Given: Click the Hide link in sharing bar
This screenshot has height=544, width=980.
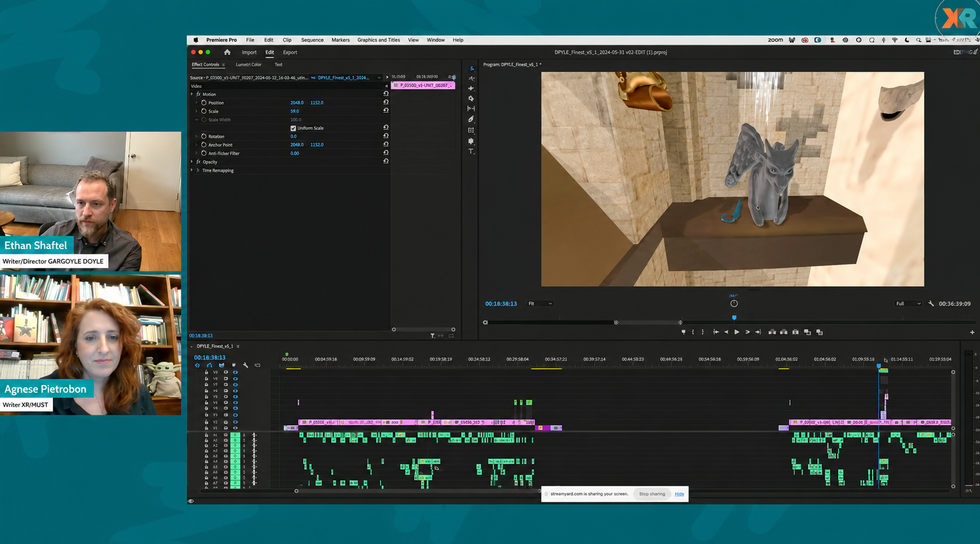Looking at the screenshot, I should point(679,494).
